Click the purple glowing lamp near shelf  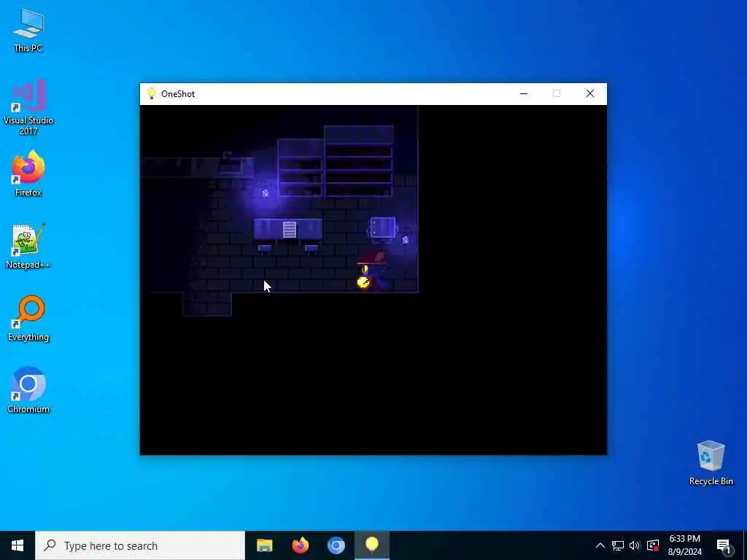(x=266, y=192)
